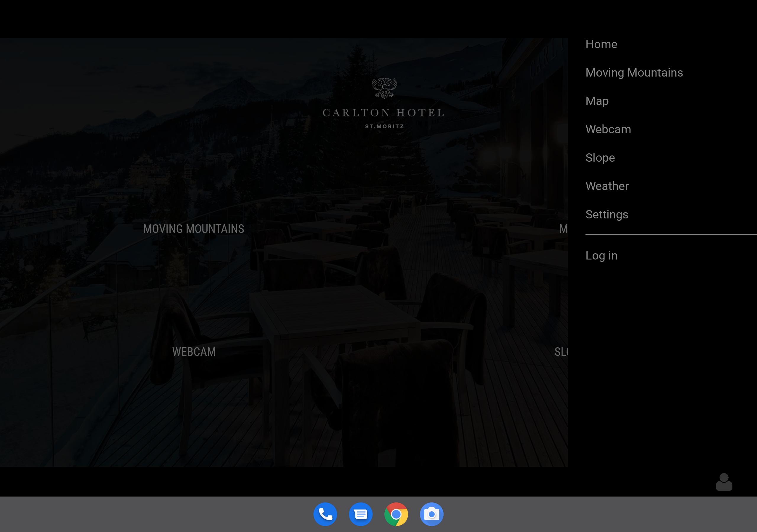Open the WEBCAM tile on home screen
The width and height of the screenshot is (757, 532).
[x=194, y=352]
